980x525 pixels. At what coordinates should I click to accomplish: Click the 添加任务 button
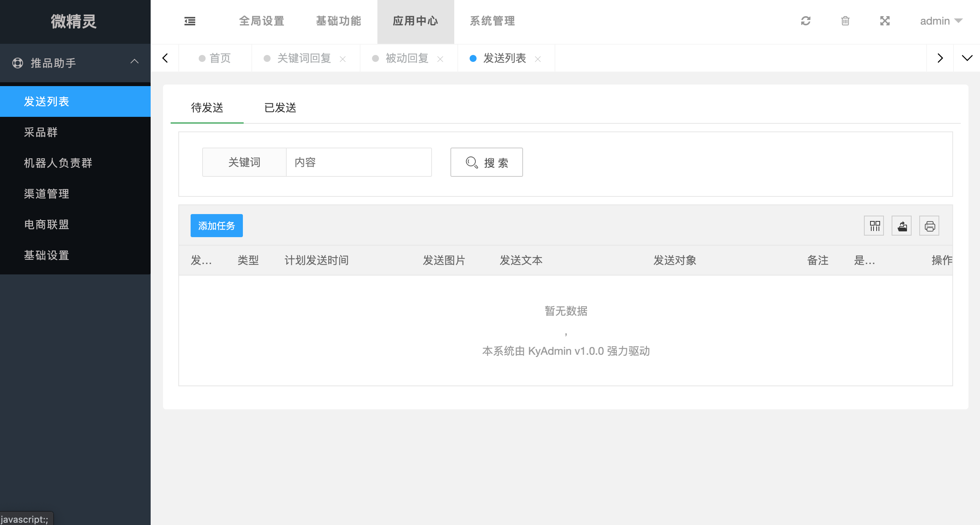pos(216,226)
